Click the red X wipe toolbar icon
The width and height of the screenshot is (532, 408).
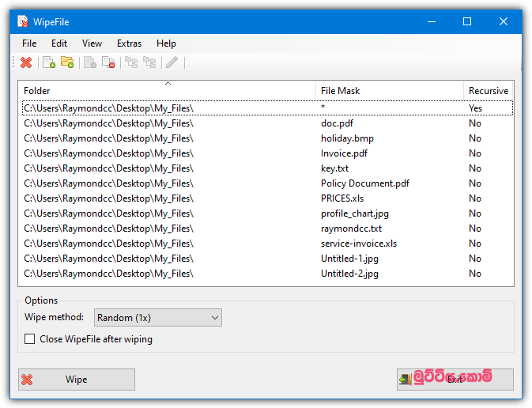(26, 62)
